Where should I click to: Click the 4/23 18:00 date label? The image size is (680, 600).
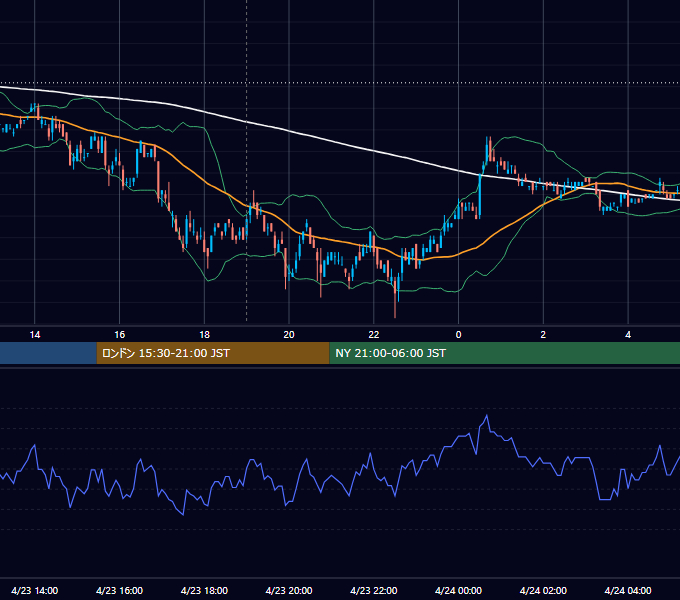pyautogui.click(x=204, y=590)
